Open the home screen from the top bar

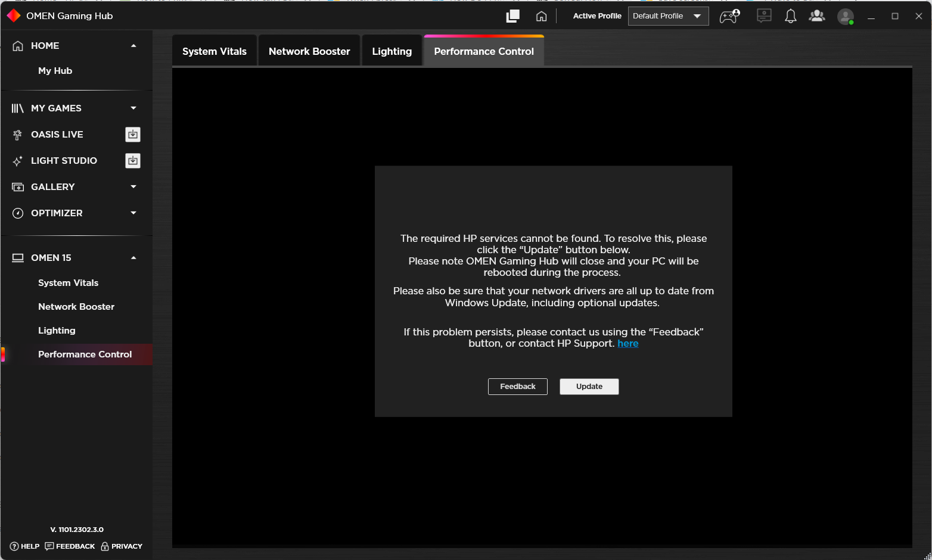coord(541,16)
